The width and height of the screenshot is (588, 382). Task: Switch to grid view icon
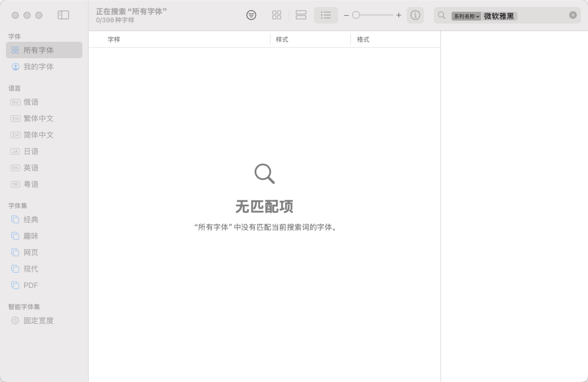click(276, 15)
